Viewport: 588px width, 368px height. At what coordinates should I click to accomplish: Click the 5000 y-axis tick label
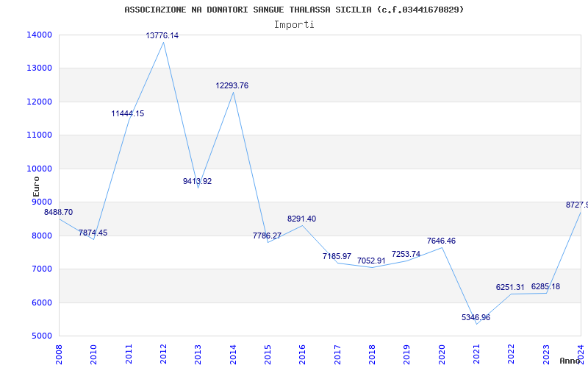click(x=41, y=336)
